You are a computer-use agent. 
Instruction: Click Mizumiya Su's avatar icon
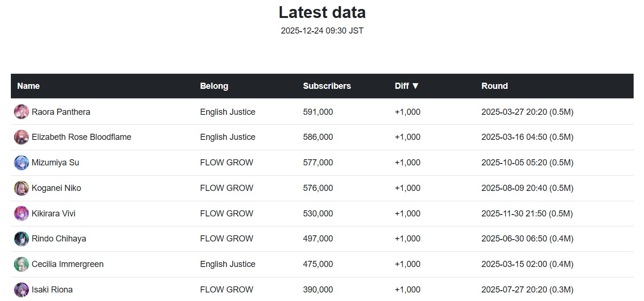tap(21, 163)
